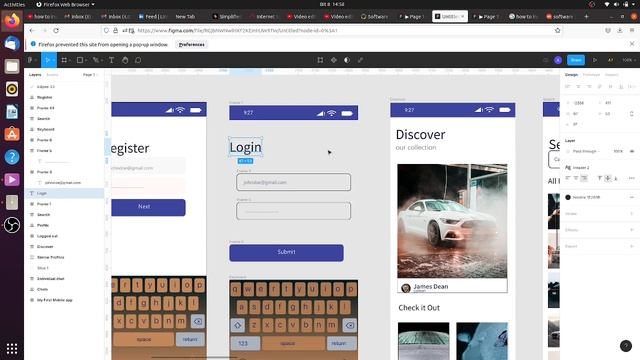Open the Page 1 dropdown

pyautogui.click(x=90, y=75)
